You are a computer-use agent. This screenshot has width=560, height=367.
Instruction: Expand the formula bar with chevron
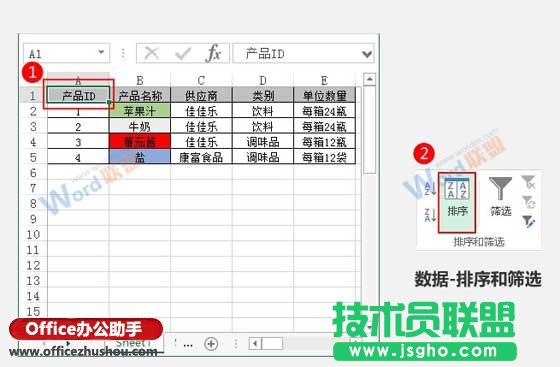click(x=367, y=54)
